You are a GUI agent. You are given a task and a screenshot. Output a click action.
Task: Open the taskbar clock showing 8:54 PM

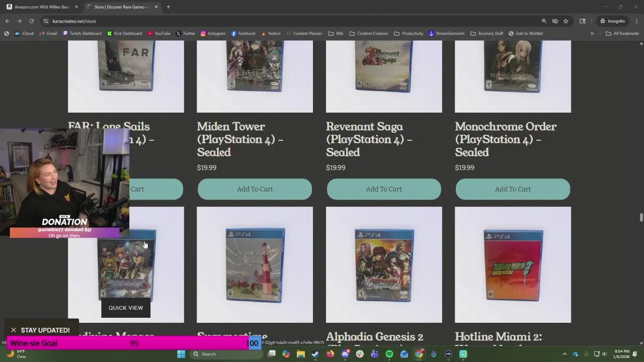[x=622, y=354]
